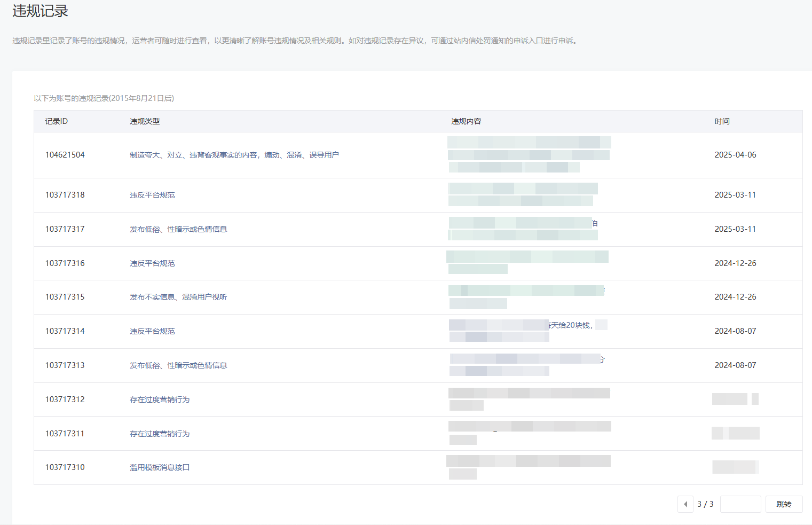Open 违反平台规范 link for record 103717314
Image resolution: width=812 pixels, height=525 pixels.
(152, 331)
